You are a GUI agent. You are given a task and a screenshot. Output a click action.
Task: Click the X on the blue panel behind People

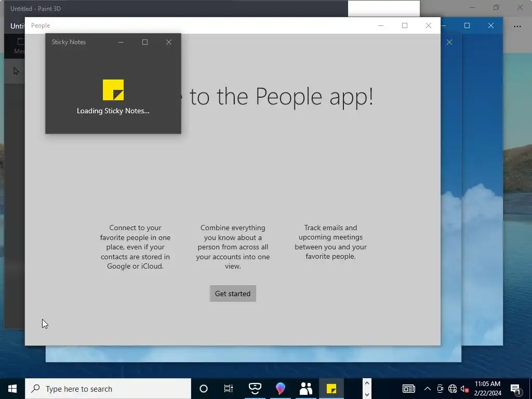pos(449,42)
